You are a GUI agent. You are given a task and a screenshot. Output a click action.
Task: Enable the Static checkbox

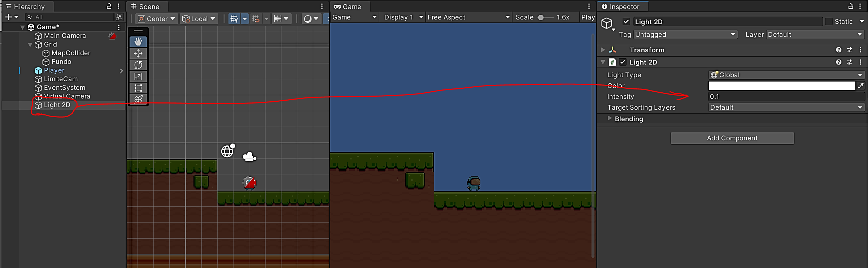829,22
